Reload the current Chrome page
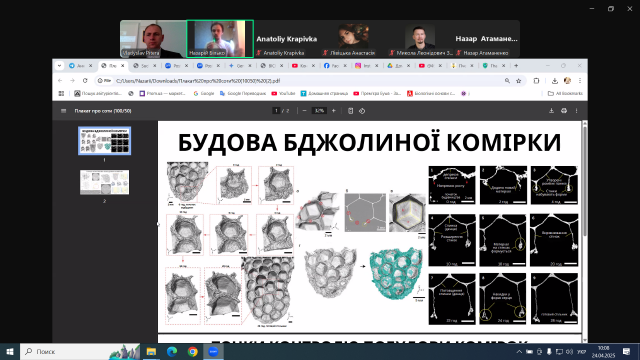Screen dimensions: 640x360 tap(85, 81)
